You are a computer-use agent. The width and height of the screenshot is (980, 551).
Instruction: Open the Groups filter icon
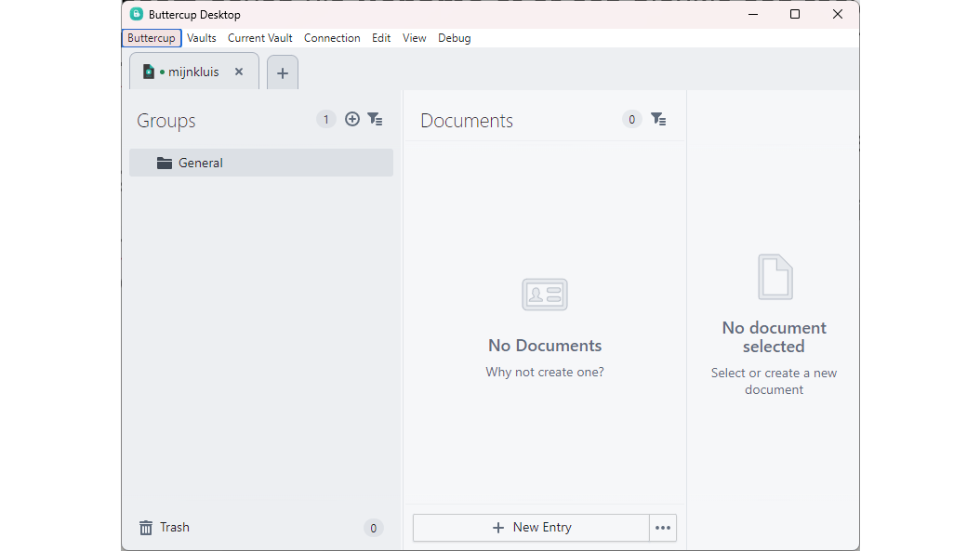[375, 119]
